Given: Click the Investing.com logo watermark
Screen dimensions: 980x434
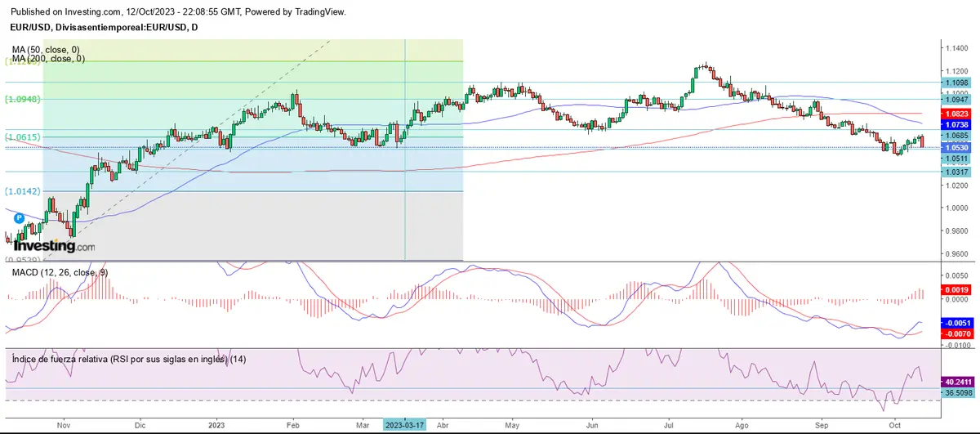Looking at the screenshot, I should pyautogui.click(x=54, y=244).
